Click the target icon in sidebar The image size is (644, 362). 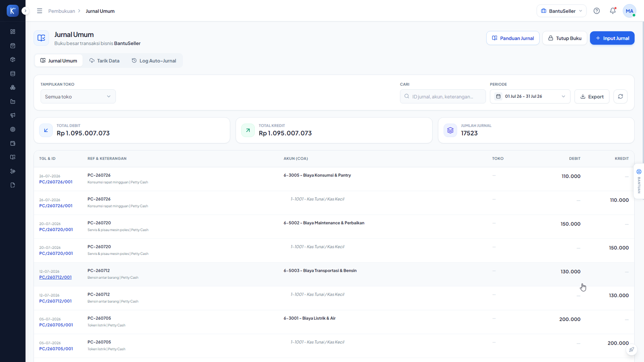coord(12,129)
